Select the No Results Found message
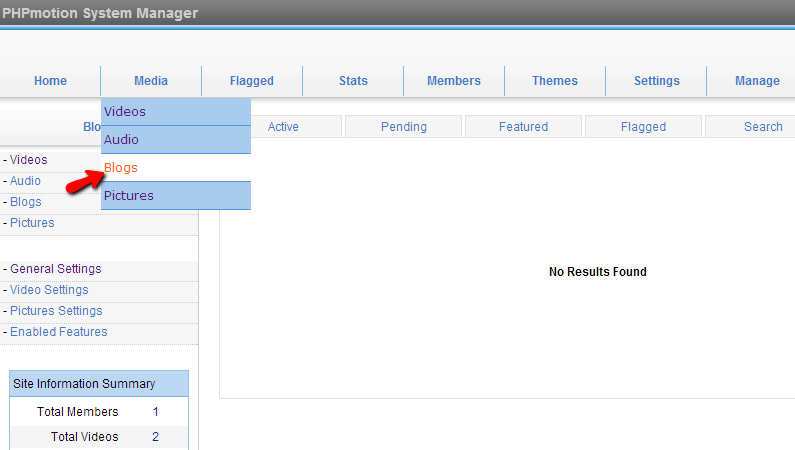795x450 pixels. tap(598, 272)
